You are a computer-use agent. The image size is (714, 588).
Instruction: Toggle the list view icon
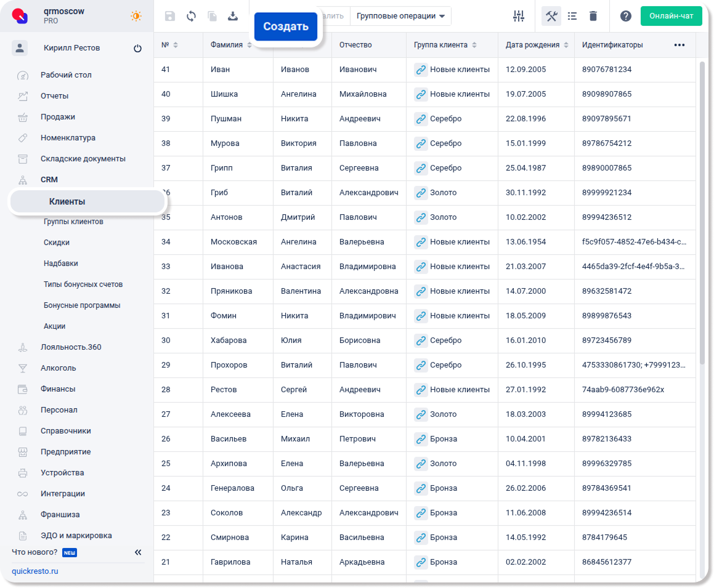click(x=572, y=17)
